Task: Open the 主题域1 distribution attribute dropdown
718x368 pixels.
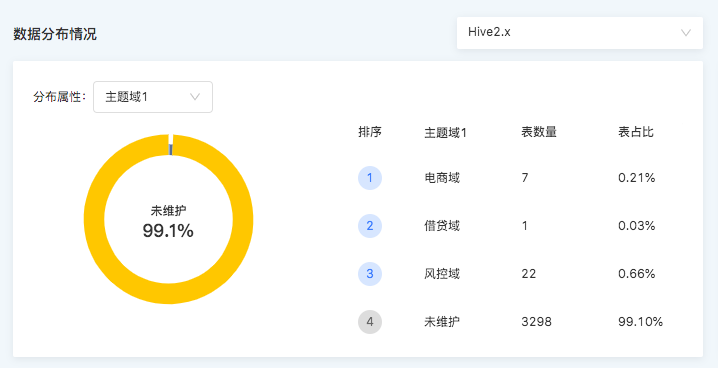Action: (x=153, y=97)
